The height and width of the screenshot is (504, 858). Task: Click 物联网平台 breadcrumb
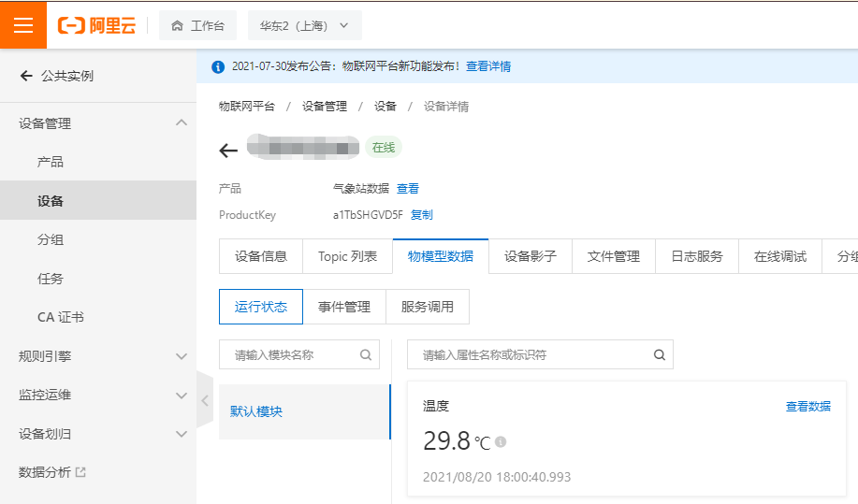click(247, 106)
